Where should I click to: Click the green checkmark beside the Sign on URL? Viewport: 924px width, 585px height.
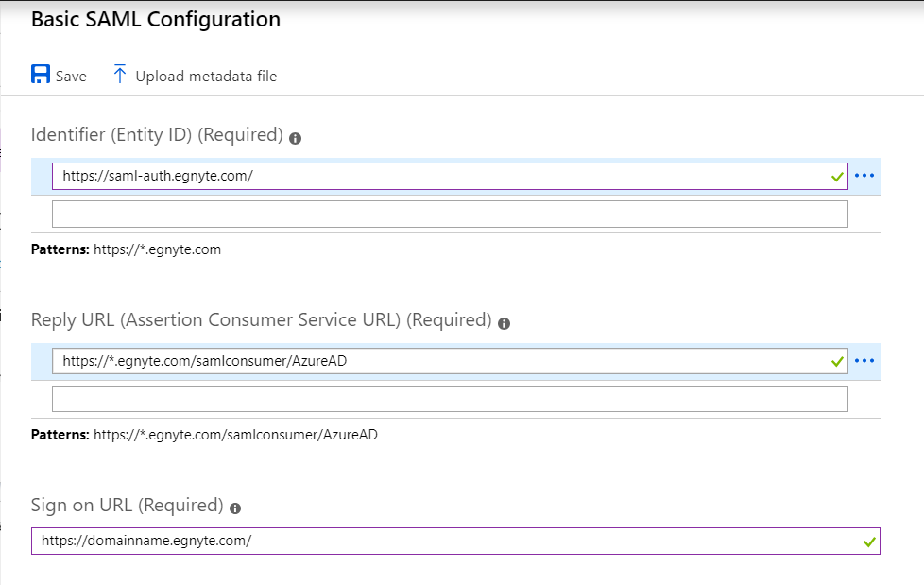[868, 541]
